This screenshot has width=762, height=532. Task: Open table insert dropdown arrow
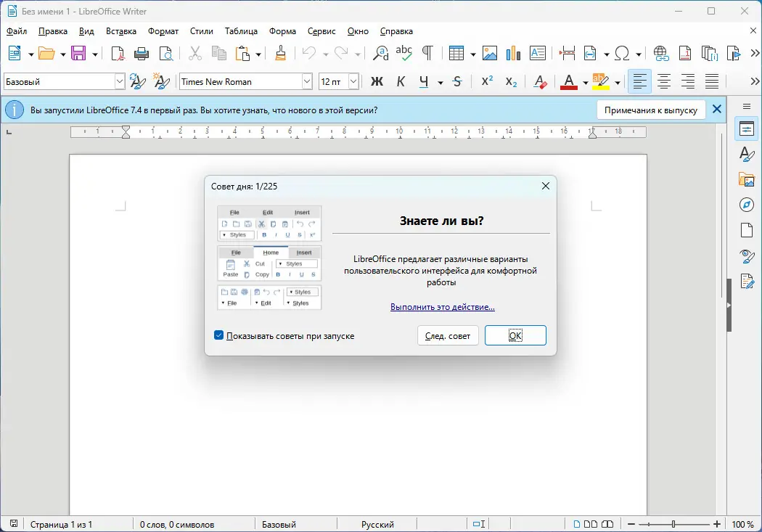473,54
